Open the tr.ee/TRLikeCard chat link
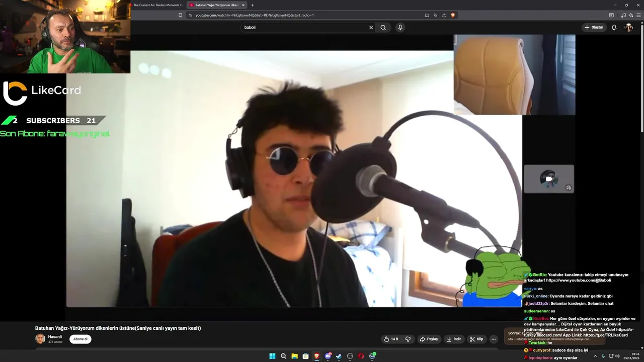The width and height of the screenshot is (644, 362). coord(605,335)
